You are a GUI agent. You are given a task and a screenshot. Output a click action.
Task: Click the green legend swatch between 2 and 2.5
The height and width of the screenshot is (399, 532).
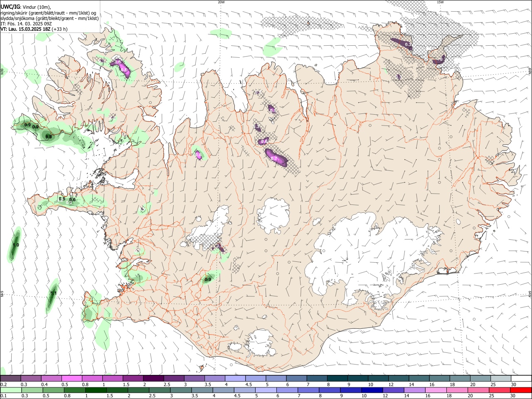[138, 390]
